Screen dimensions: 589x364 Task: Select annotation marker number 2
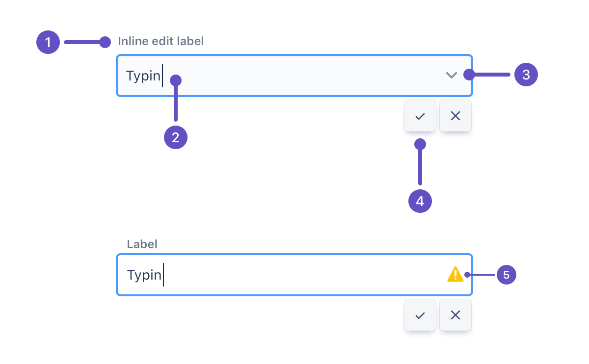tap(176, 138)
